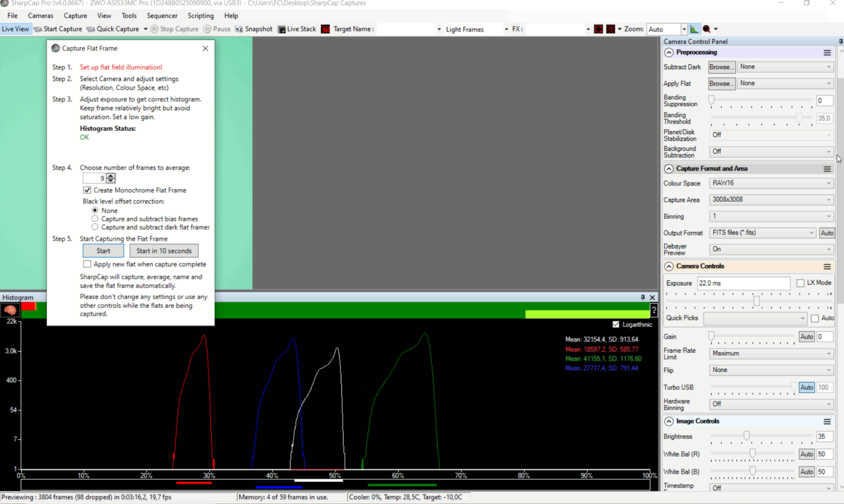Collapse the Preprocessing section
This screenshot has height=504, width=844.
[669, 53]
